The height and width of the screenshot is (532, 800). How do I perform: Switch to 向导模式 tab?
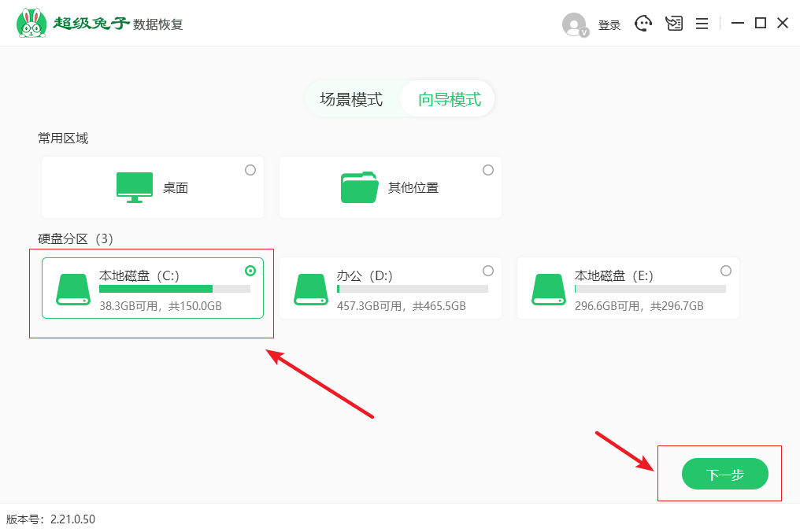click(x=449, y=99)
